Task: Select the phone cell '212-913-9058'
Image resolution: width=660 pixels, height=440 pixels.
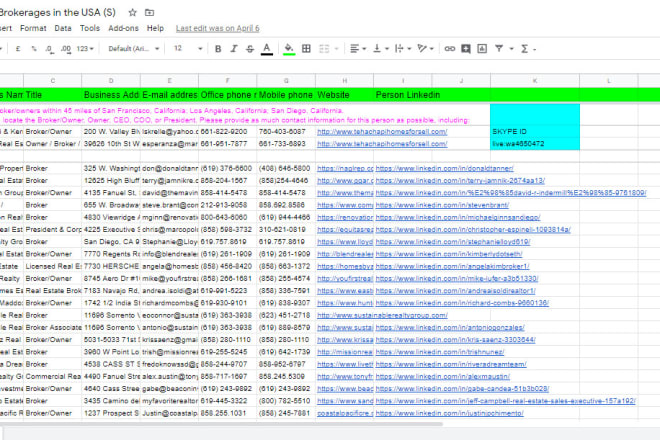Action: [x=228, y=205]
